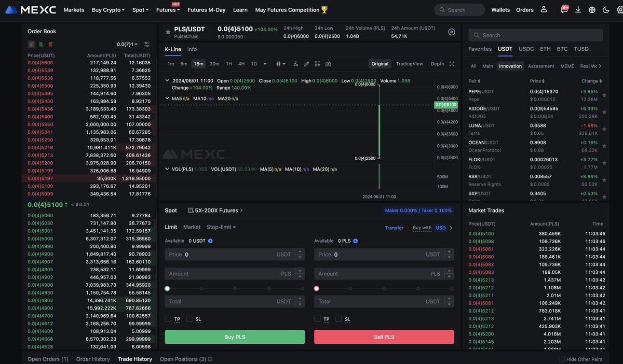
Task: Enable SL checkbox on buy side
Action: coord(189,319)
